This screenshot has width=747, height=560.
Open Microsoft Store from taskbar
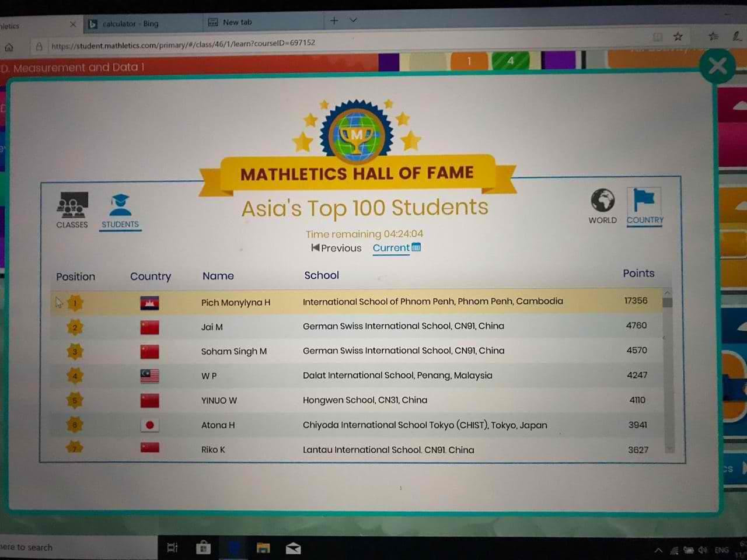pos(203,547)
